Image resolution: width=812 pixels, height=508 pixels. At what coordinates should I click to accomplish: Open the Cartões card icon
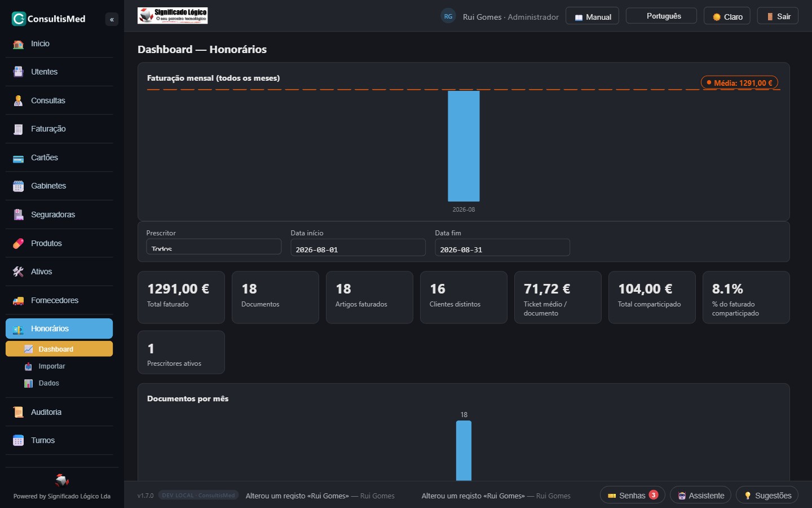tap(19, 158)
